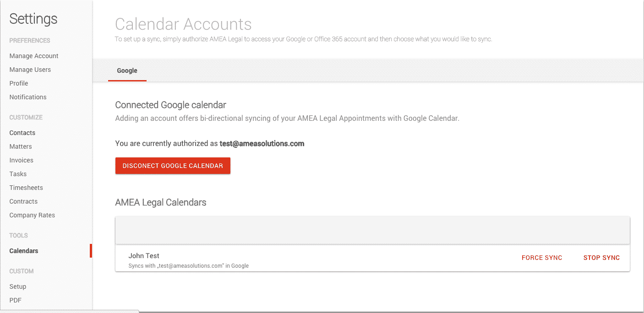
Task: Open Company Rates settings
Action: click(x=32, y=215)
